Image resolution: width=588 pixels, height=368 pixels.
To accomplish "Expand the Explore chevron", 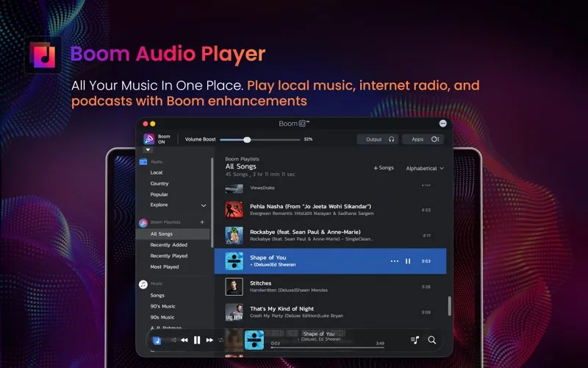I will click(x=204, y=205).
